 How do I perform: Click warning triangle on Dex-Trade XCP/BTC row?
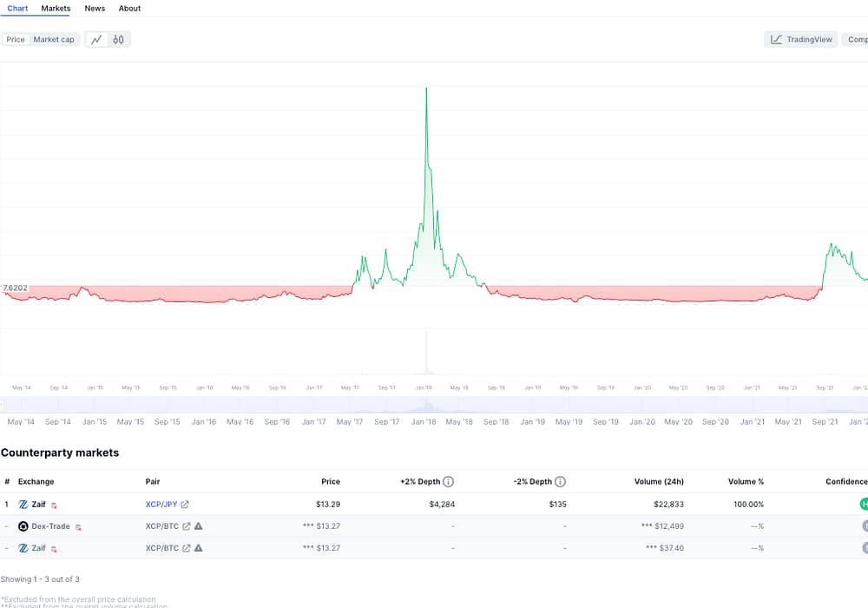pos(199,525)
